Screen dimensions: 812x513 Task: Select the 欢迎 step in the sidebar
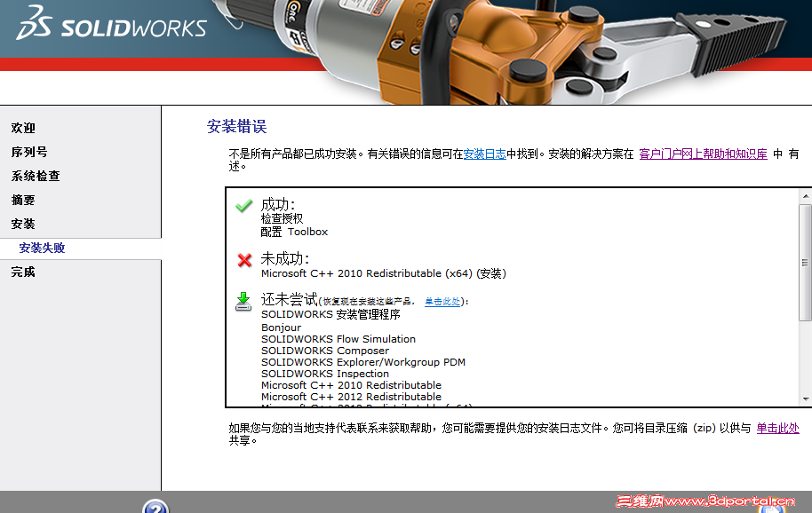21,127
